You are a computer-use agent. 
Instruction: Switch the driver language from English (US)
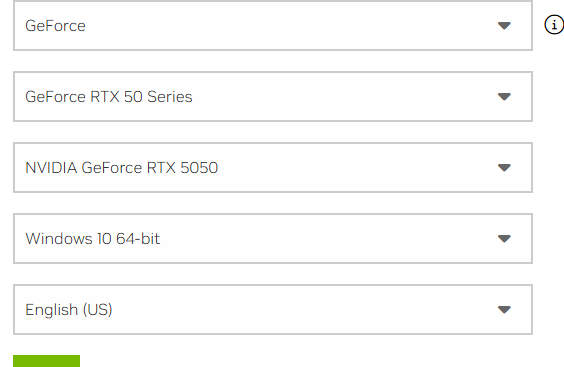273,309
